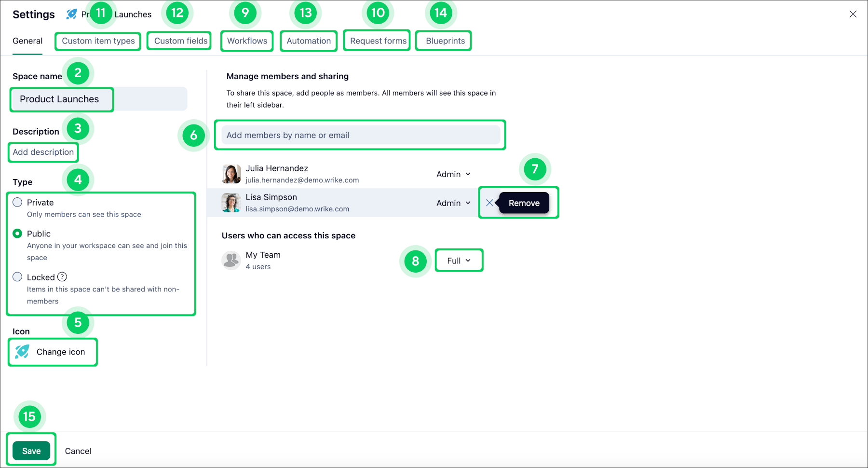
Task: Open Lisa Simpson's Admin role dropdown
Action: tap(453, 203)
